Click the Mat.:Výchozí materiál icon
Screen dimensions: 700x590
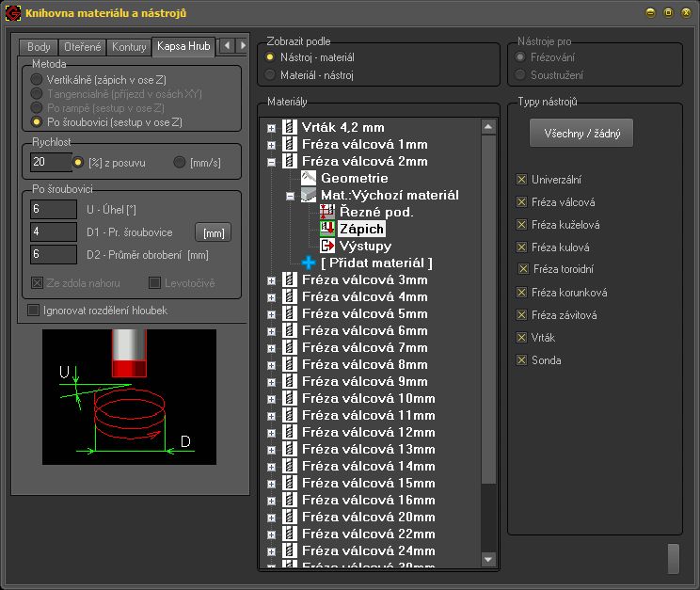[x=310, y=195]
